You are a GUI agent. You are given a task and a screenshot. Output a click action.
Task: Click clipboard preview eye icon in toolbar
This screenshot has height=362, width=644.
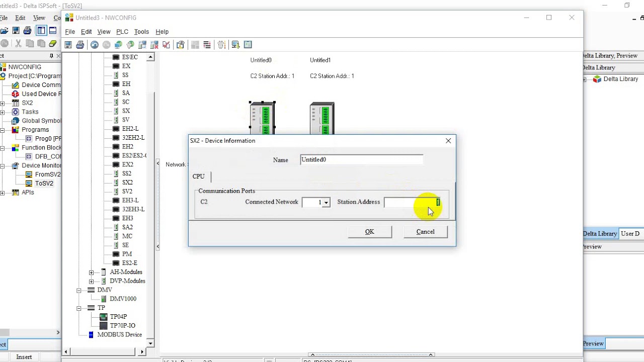pyautogui.click(x=181, y=45)
